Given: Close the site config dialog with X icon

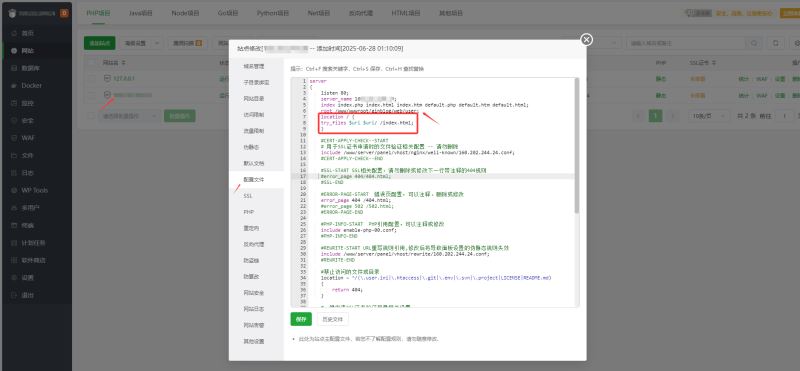Looking at the screenshot, I should (587, 39).
